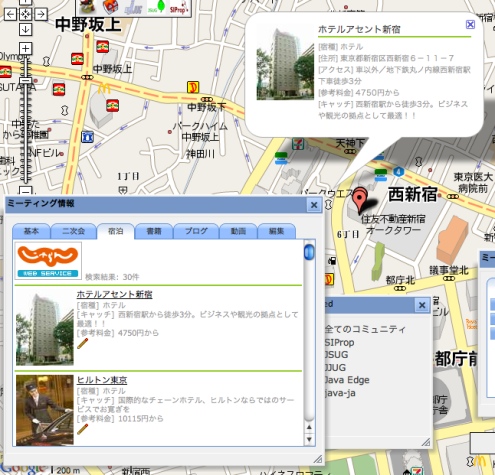Click the scroll up arrow in hotel list
The width and height of the screenshot is (495, 475).
(x=309, y=427)
